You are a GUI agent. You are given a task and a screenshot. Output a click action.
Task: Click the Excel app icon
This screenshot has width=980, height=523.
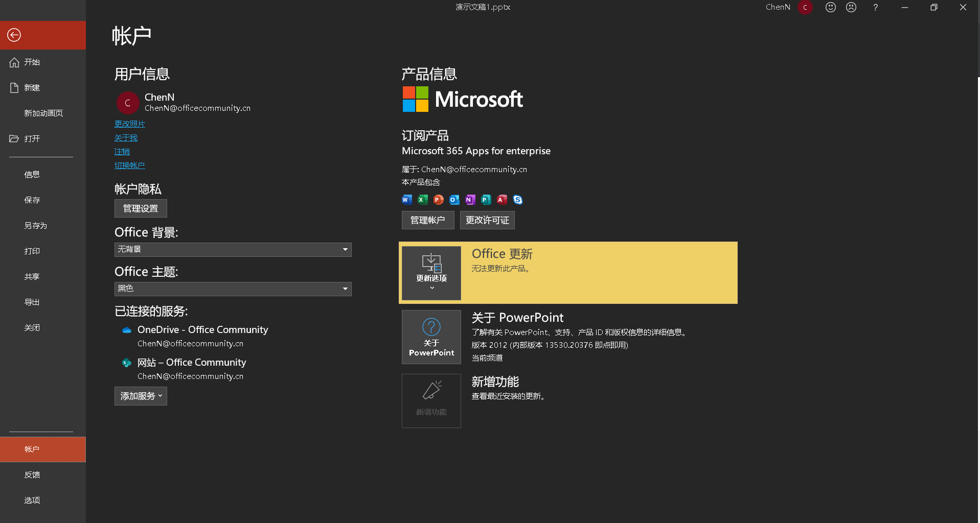tap(423, 200)
